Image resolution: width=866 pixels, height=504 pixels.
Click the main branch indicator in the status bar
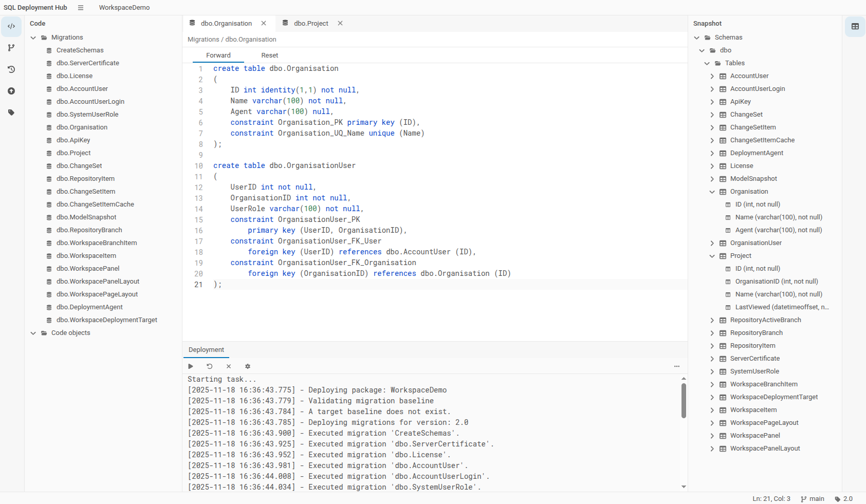tap(812, 498)
